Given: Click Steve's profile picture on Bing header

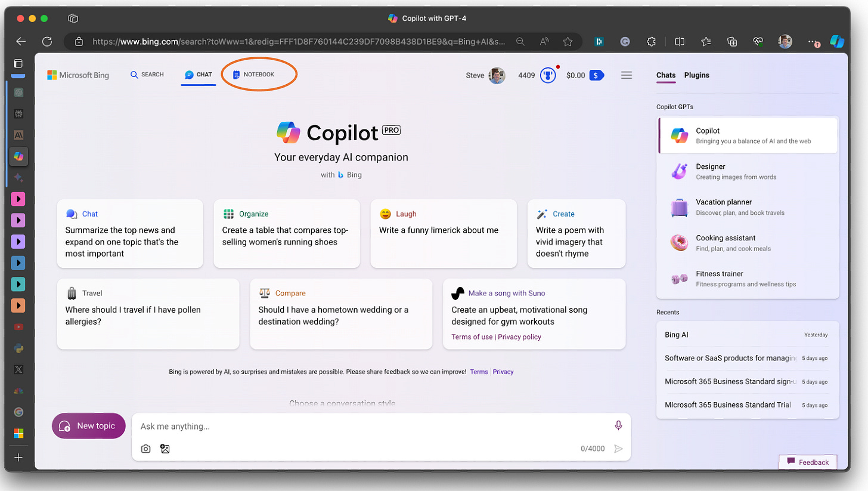Looking at the screenshot, I should pos(497,76).
